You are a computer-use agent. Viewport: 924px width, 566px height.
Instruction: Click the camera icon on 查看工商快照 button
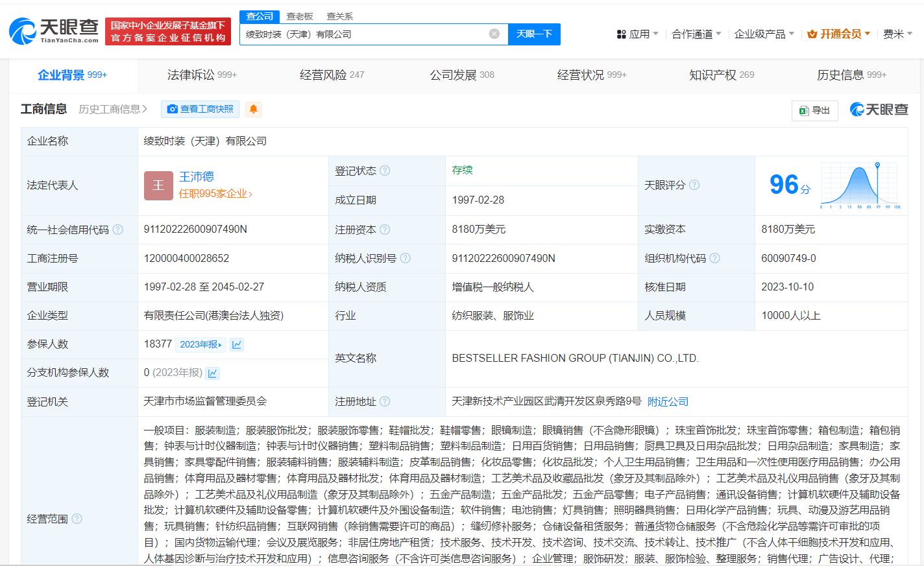point(171,109)
